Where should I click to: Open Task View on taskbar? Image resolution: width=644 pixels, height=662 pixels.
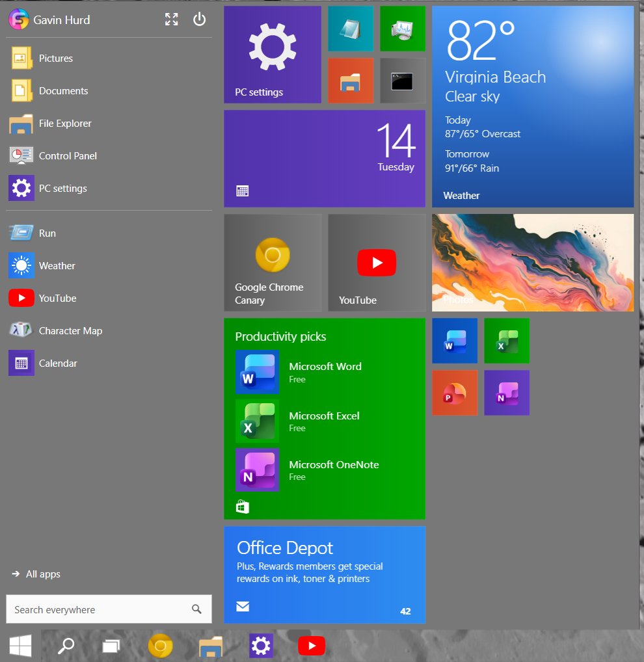[111, 646]
